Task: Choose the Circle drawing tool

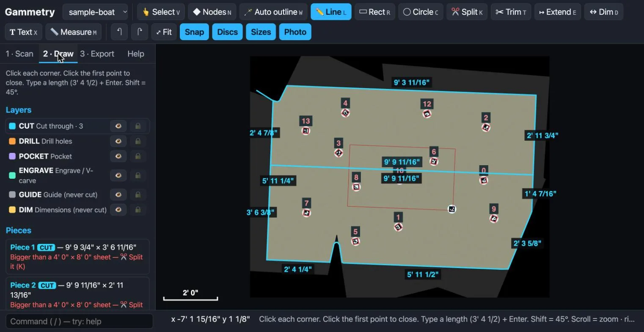Action: (421, 12)
